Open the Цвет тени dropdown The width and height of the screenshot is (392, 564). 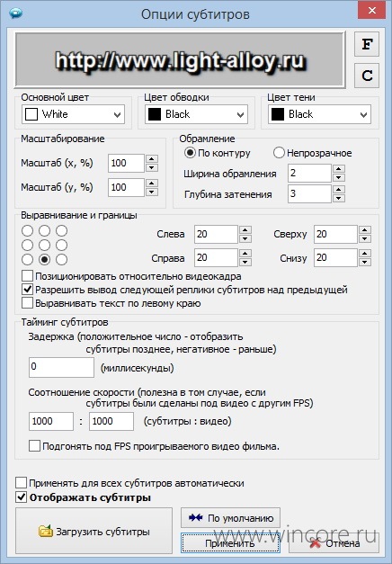click(319, 114)
